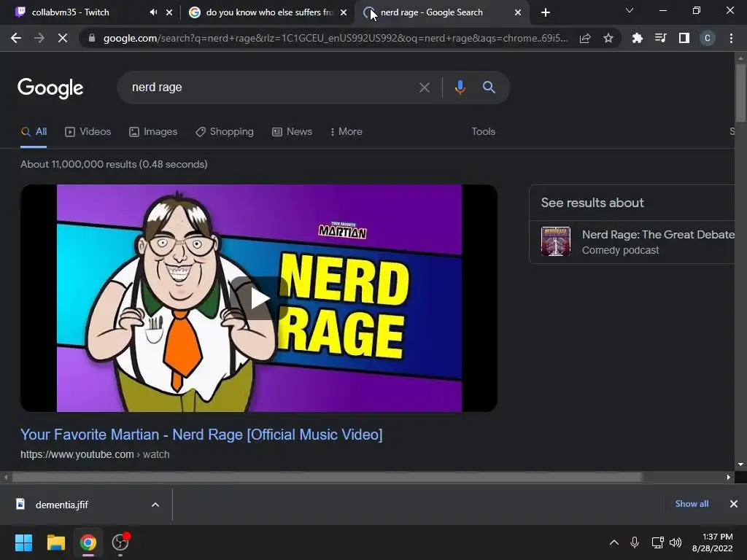Open the Chrome profile avatar C
The height and width of the screenshot is (560, 747).
pos(708,38)
